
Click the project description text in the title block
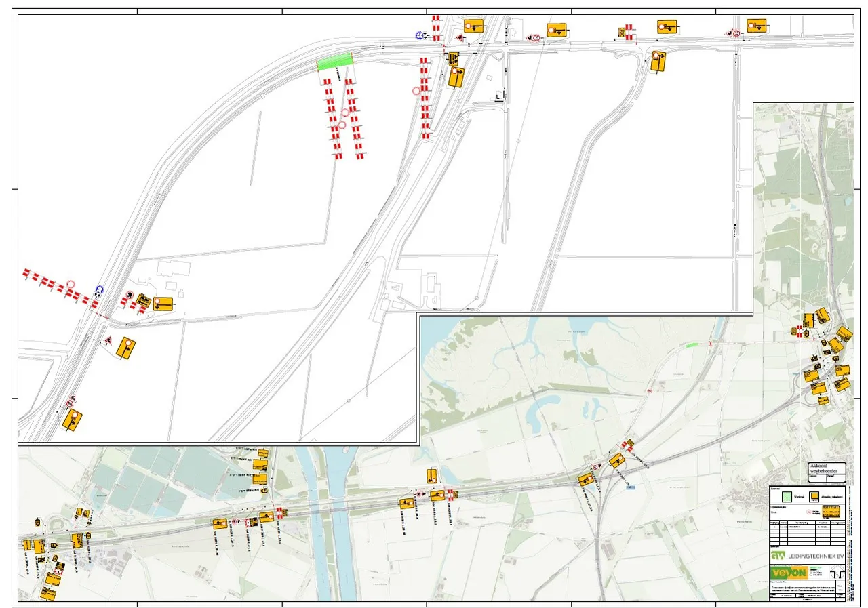tap(800, 589)
